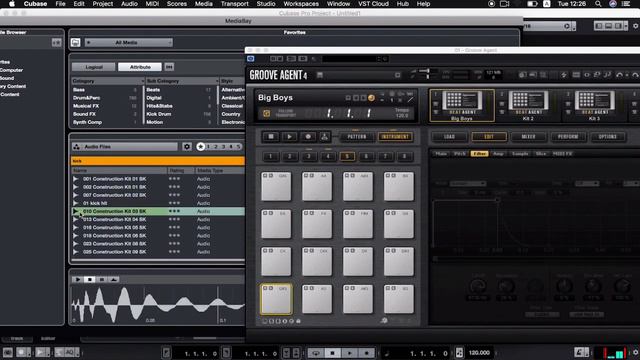Open the VST Cloud menu
This screenshot has height=360, width=640.
pyautogui.click(x=373, y=4)
